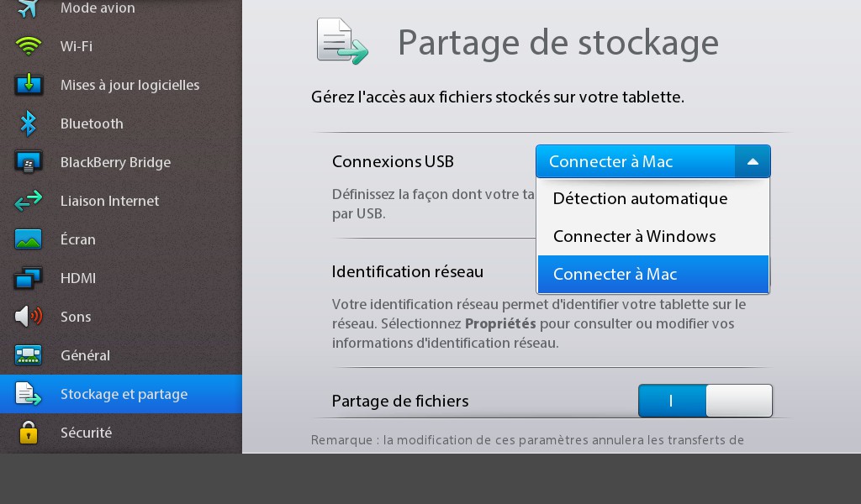The image size is (861, 504).
Task: Tap the Liaison Internet arrows icon
Action: coord(28,201)
